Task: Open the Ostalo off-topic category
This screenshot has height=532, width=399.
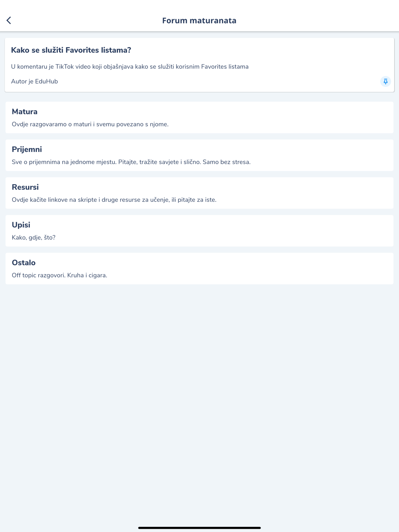Action: 24,263
